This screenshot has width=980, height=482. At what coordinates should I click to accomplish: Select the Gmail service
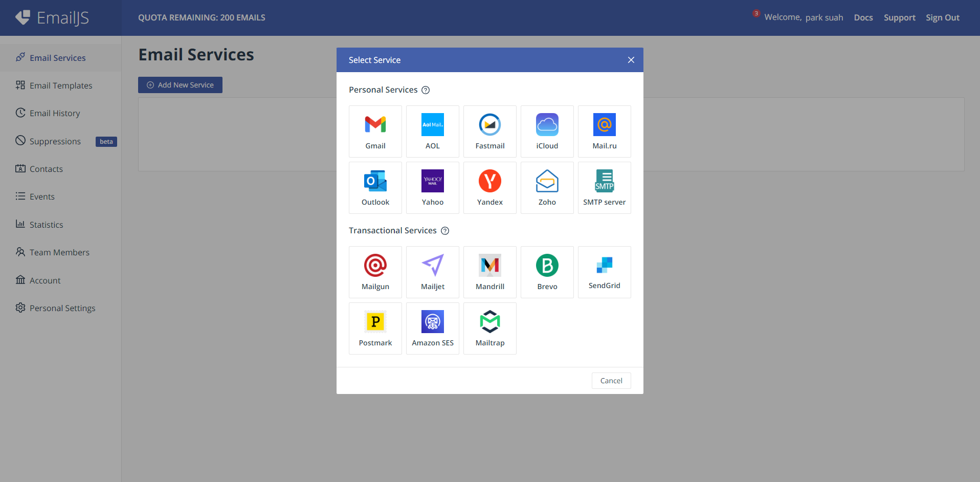click(x=375, y=132)
